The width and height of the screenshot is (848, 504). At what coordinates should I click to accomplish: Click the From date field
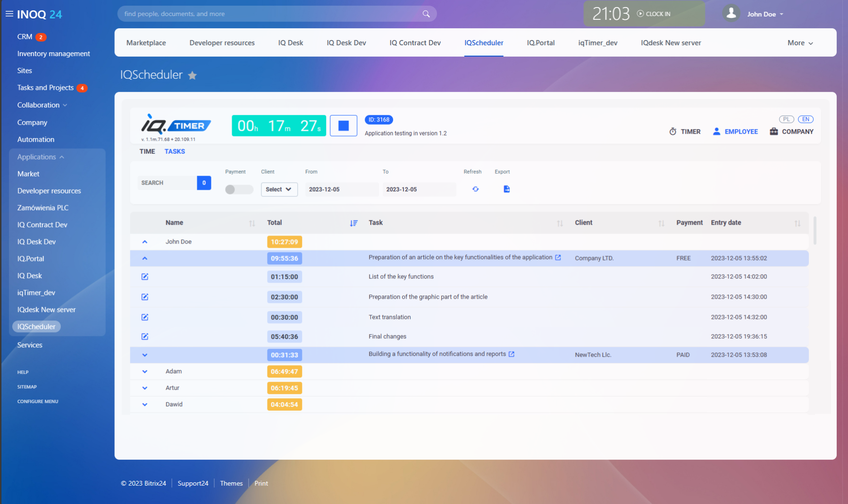(x=342, y=189)
